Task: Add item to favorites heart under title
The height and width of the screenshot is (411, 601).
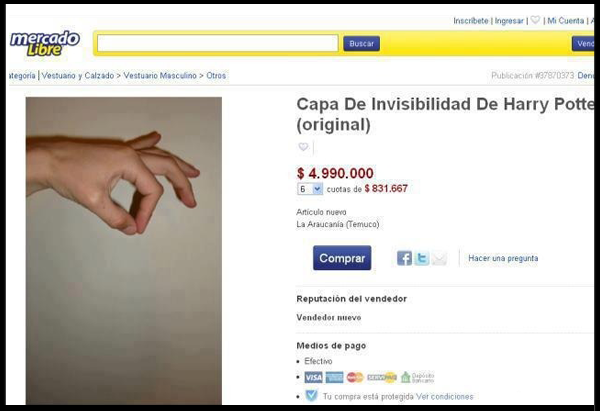Action: tap(303, 147)
